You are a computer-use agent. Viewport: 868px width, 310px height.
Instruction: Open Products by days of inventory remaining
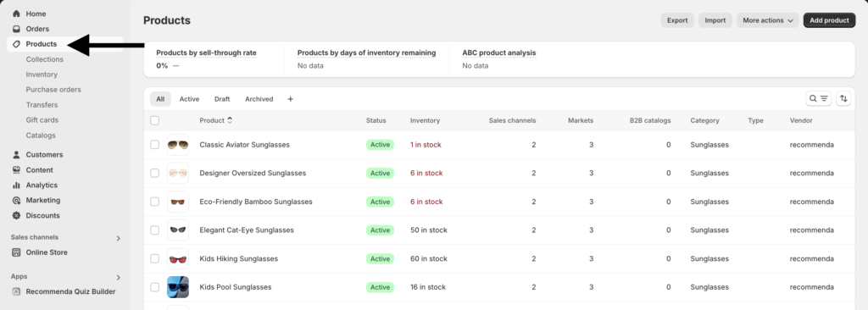(366, 53)
